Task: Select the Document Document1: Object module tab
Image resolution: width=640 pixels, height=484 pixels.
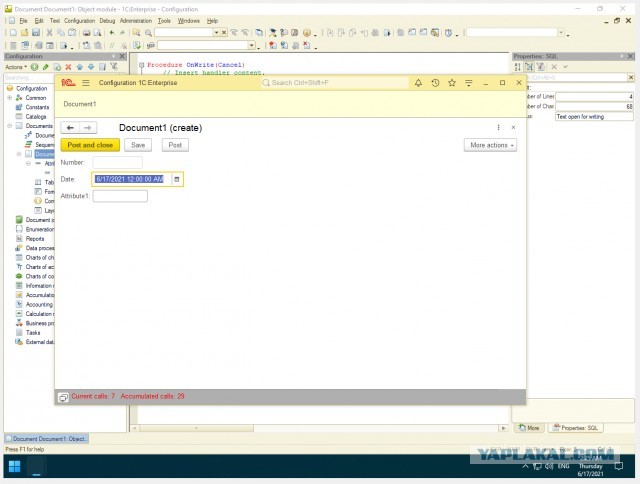Action: pyautogui.click(x=46, y=439)
